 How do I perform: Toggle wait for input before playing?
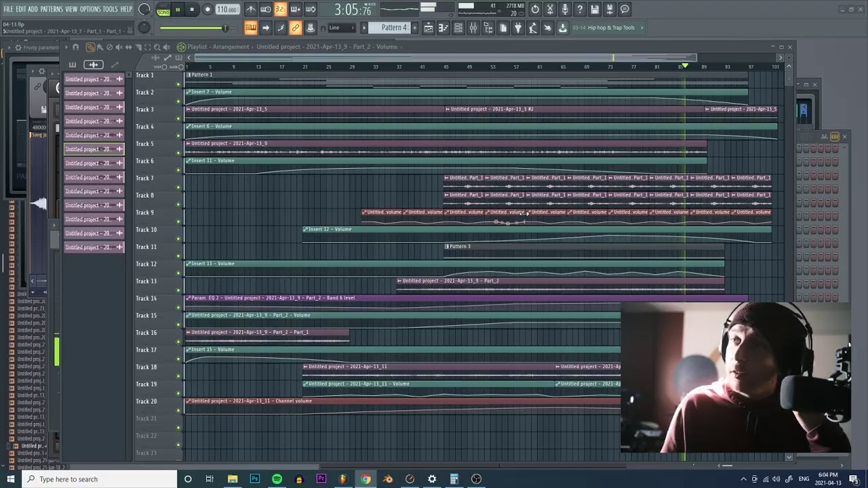pos(266,9)
